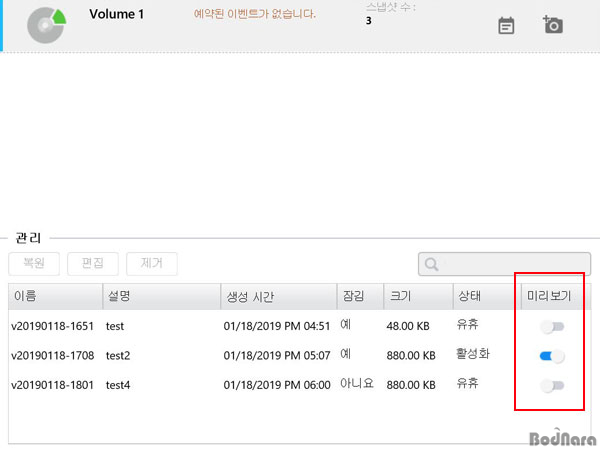The image size is (600, 449).
Task: Take a snapshot with the camera icon
Action: pyautogui.click(x=553, y=25)
